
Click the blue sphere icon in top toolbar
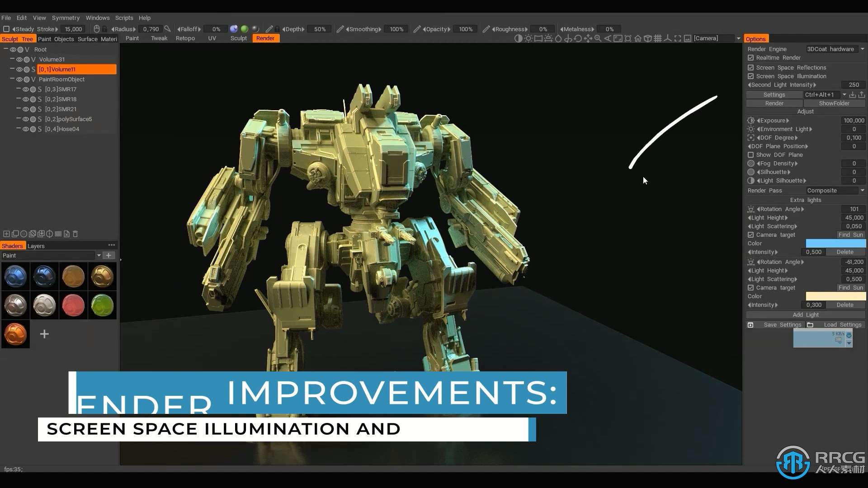click(x=234, y=29)
